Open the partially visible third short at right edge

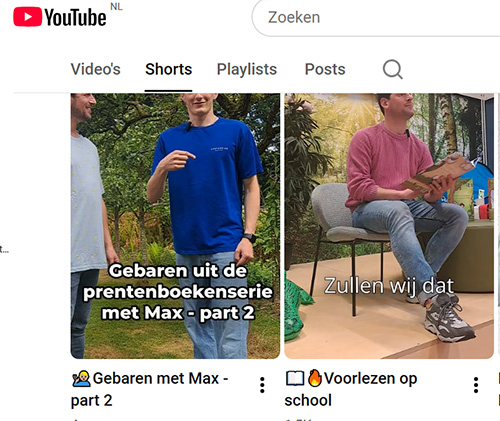pyautogui.click(x=499, y=226)
